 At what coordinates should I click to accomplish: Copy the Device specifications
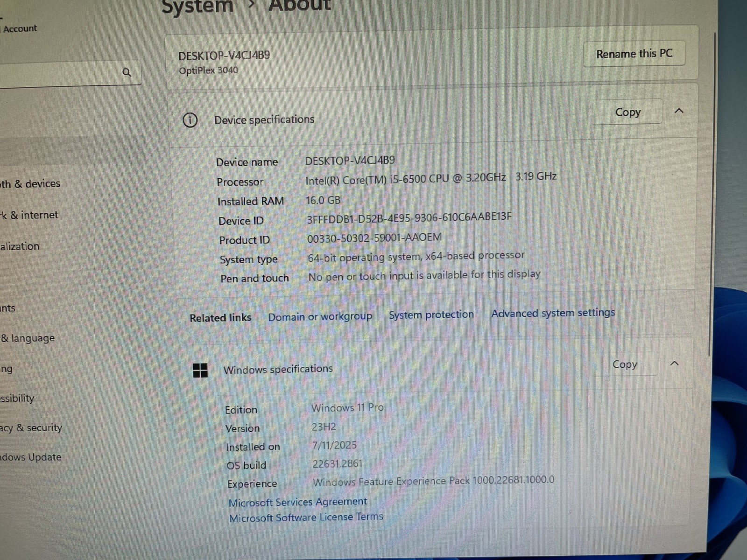(627, 112)
